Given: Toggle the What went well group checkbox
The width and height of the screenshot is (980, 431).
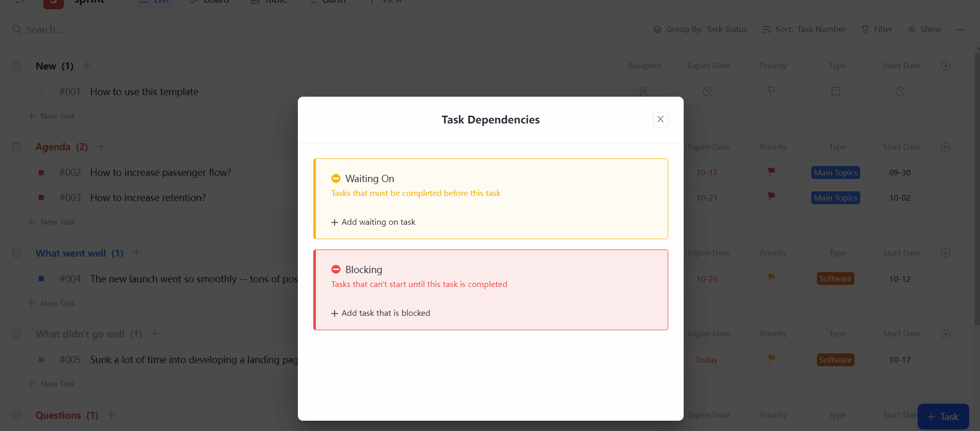Looking at the screenshot, I should click(16, 253).
